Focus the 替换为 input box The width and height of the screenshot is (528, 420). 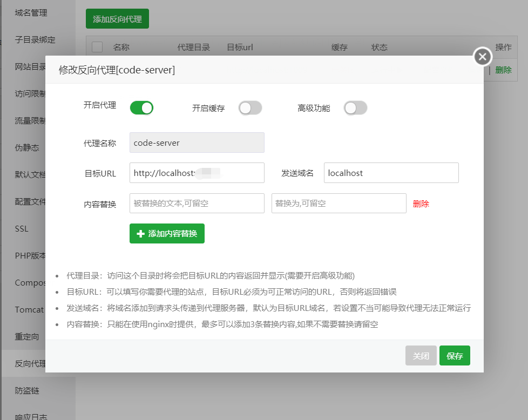tap(339, 204)
